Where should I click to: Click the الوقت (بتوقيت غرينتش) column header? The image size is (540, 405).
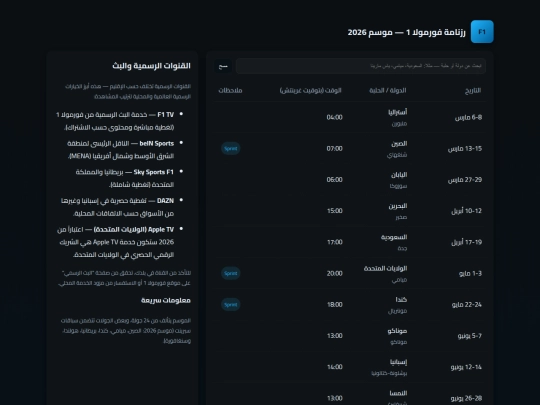tap(310, 91)
